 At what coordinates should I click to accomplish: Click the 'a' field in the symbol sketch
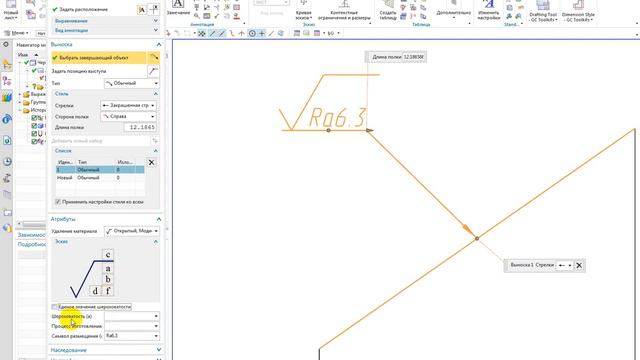pyautogui.click(x=108, y=268)
